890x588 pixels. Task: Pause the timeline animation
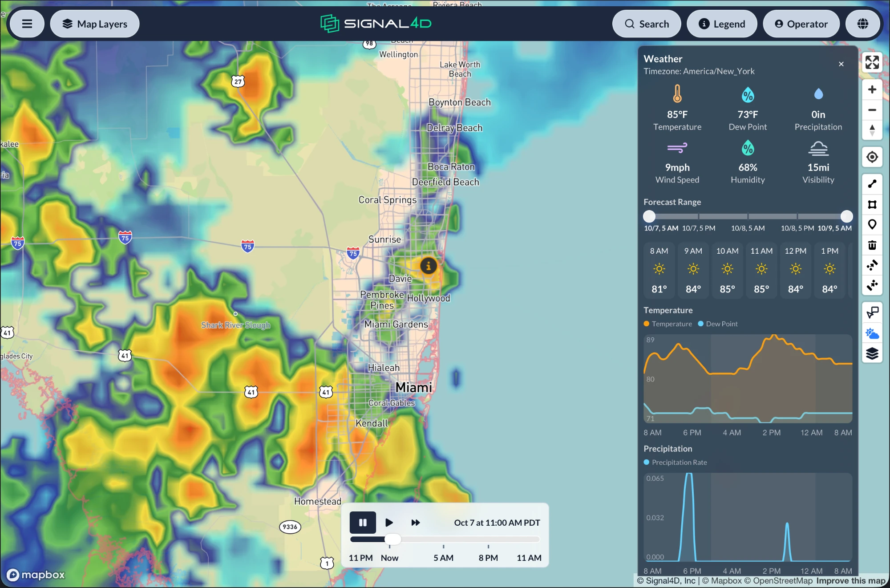(363, 523)
